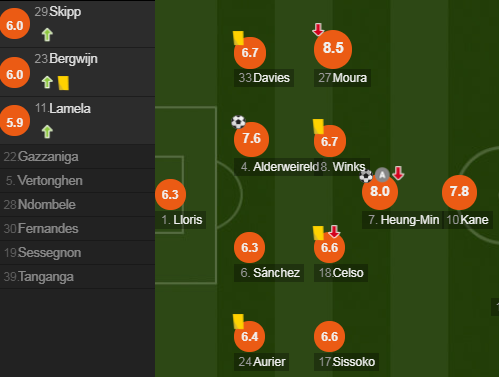Viewport: 499px width, 377px height.
Task: Select Kane's 7.8 rating circle
Action: pos(459,192)
